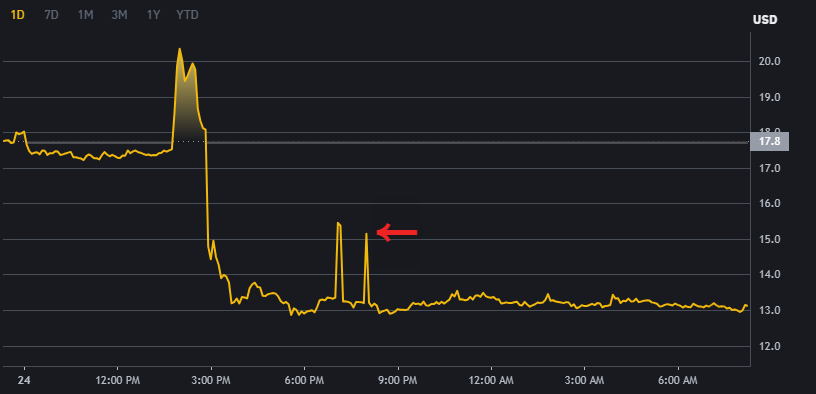Click the 16.0 price axis label
Image resolution: width=816 pixels, height=394 pixels.
[770, 204]
